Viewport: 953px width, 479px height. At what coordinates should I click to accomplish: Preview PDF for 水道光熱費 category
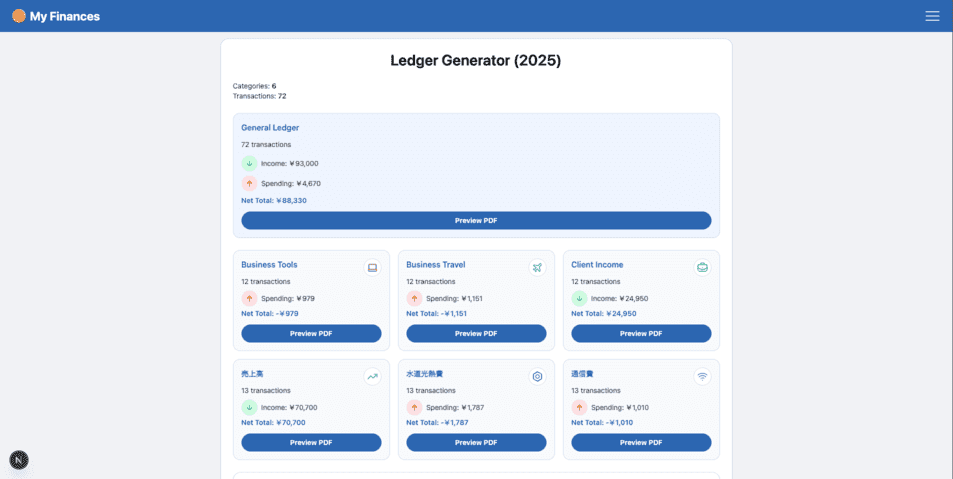pos(476,442)
